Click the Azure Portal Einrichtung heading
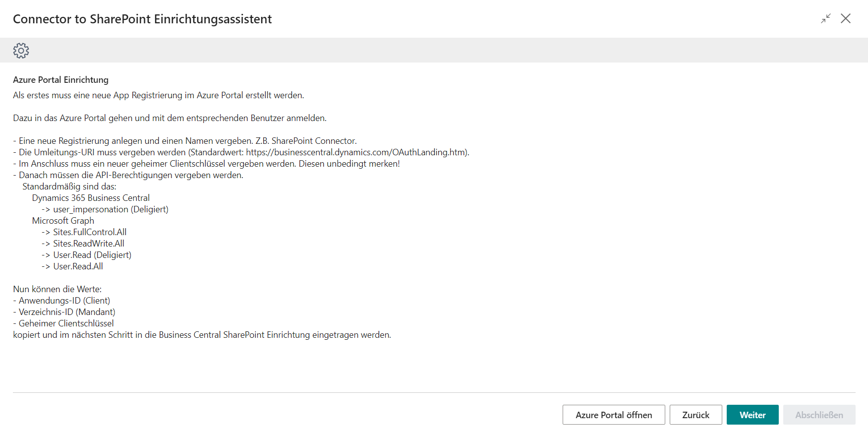Image resolution: width=868 pixels, height=438 pixels. (60, 79)
